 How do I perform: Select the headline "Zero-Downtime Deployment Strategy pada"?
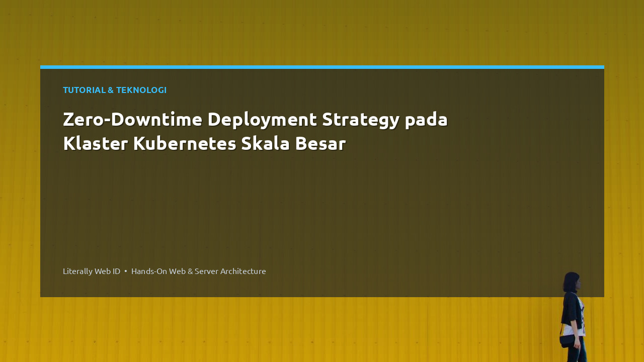pos(255,120)
